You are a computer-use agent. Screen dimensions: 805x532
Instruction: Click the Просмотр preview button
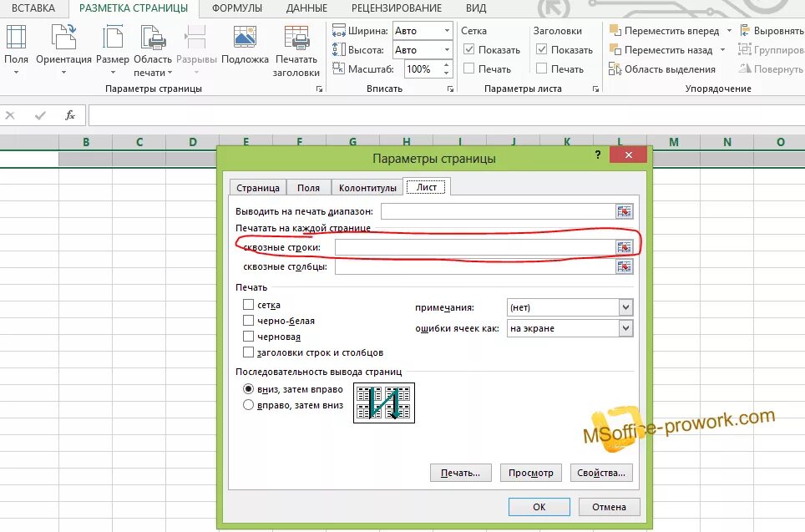(531, 473)
